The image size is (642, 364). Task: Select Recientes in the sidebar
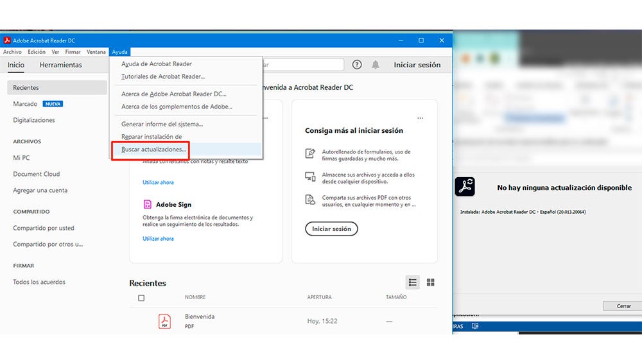pos(57,87)
